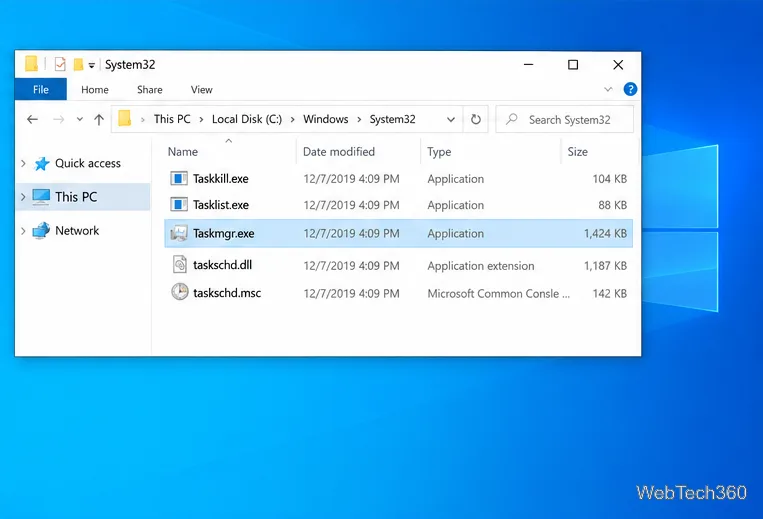The image size is (763, 519).
Task: Sort by Type column header
Action: [x=439, y=152]
